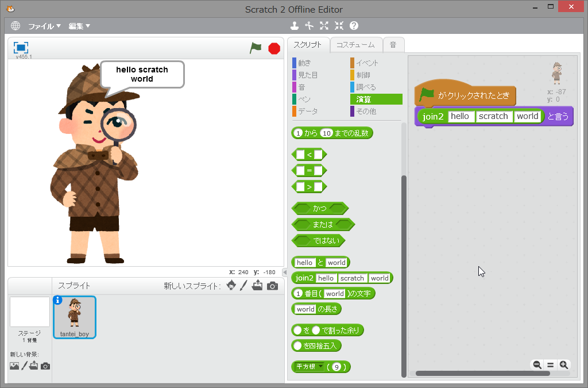Zoom in the scripts area

pyautogui.click(x=564, y=365)
